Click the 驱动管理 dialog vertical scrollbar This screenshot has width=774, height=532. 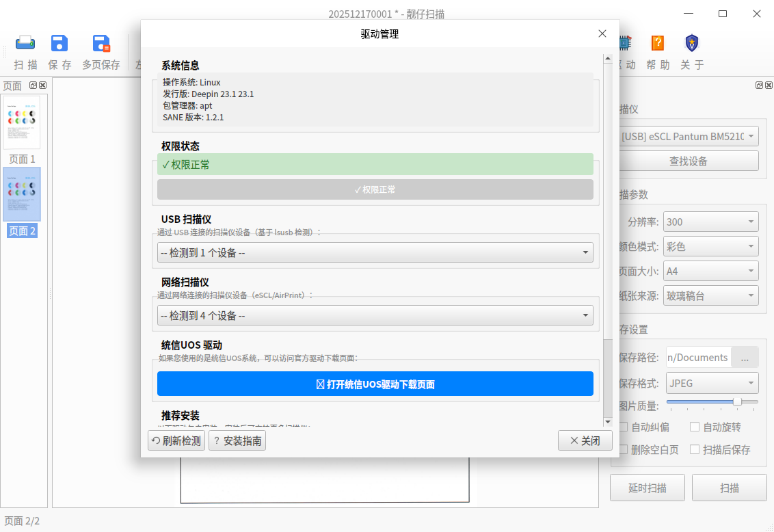point(608,377)
